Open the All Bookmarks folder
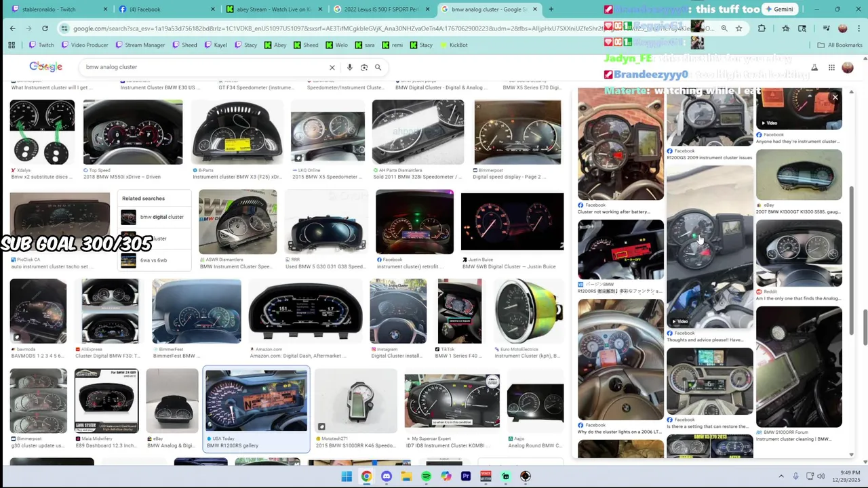Screen dimensions: 868x488 coord(840,45)
